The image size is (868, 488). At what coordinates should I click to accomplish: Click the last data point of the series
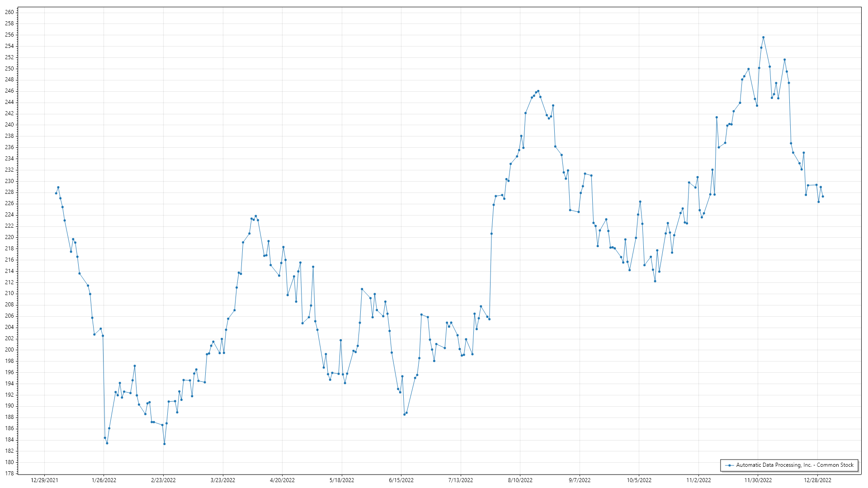point(823,197)
